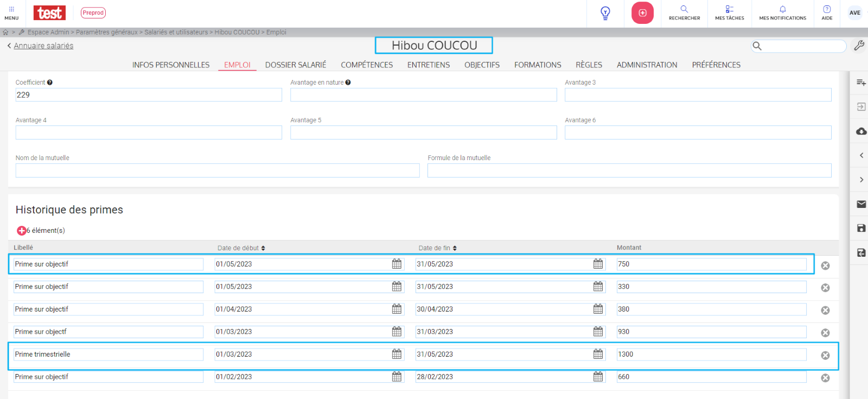Click the red plus quick-add button
The image size is (868, 399).
[642, 13]
